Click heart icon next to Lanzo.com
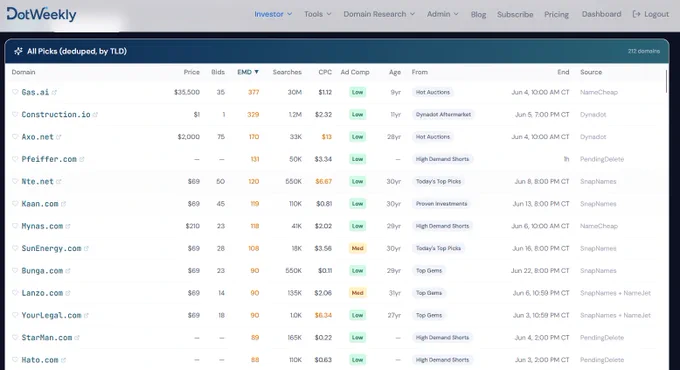This screenshot has width=680, height=370. point(15,293)
